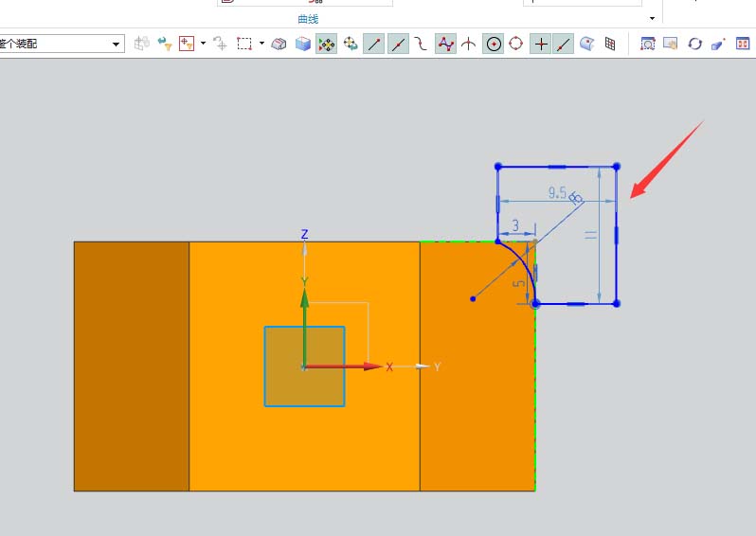Image resolution: width=756 pixels, height=536 pixels.
Task: Click the bounded grid snap icon
Action: click(x=610, y=44)
